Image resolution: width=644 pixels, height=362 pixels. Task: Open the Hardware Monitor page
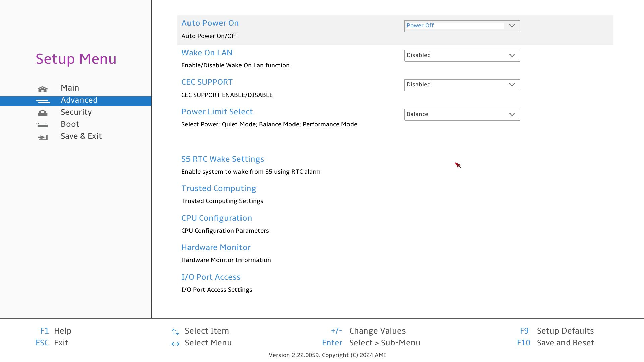pos(216,248)
